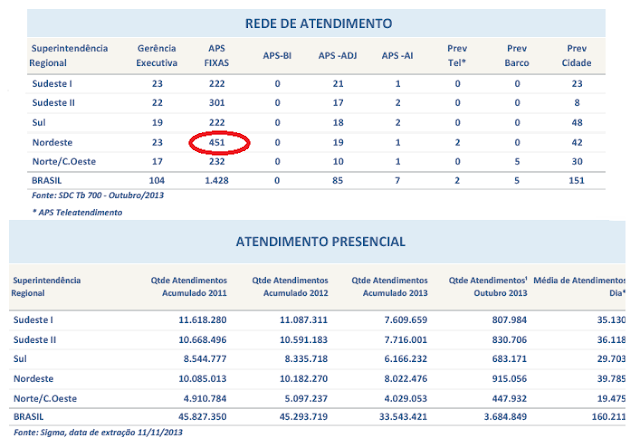640x438 pixels.
Task: Click the "ATENDIMENTO PRESENCIAL" table title
Action: click(x=320, y=242)
